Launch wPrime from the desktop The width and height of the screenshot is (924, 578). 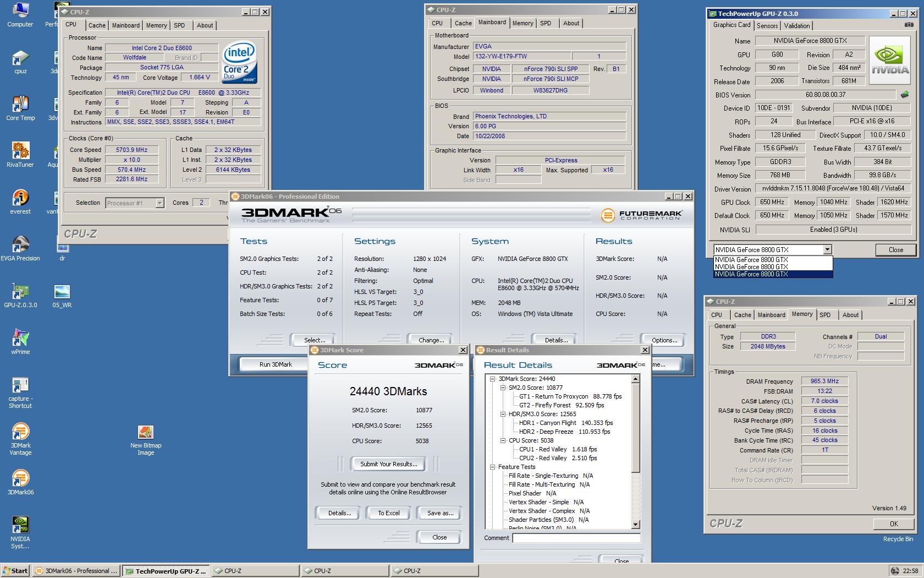tap(20, 342)
